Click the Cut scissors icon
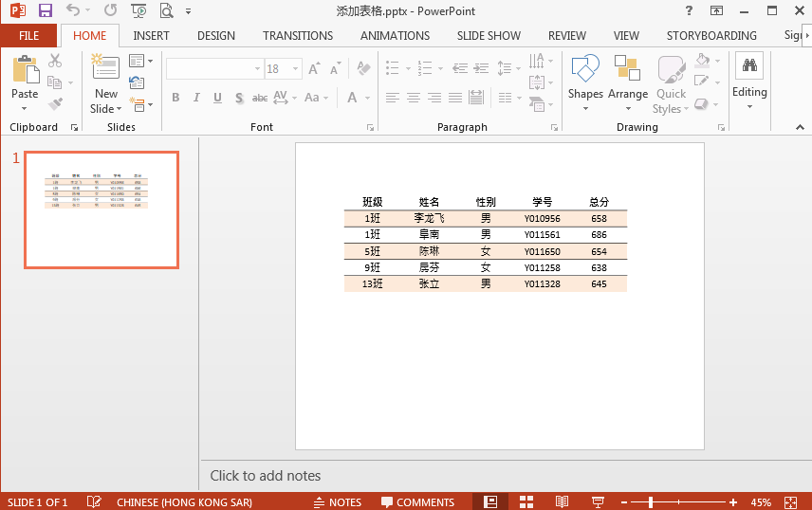The image size is (812, 510). coord(55,61)
